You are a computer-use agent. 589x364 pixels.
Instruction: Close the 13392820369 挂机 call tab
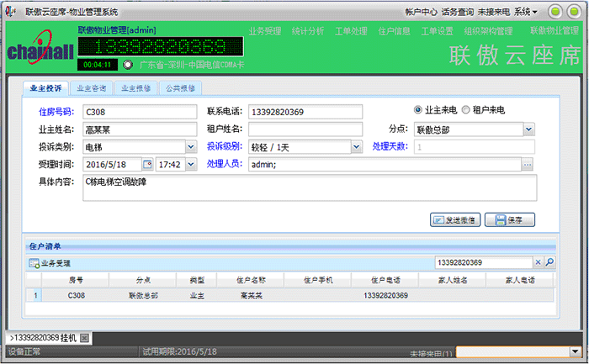[x=84, y=338]
